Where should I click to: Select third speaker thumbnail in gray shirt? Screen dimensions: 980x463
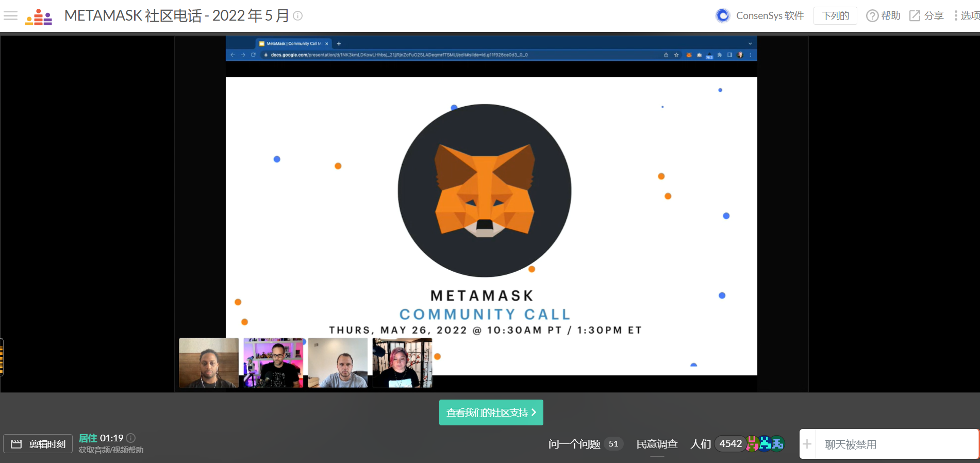(x=338, y=362)
